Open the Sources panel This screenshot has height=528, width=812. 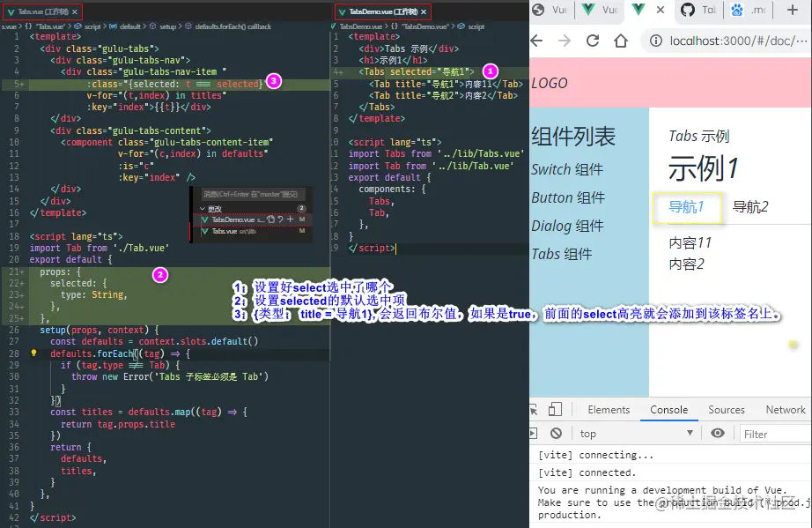726,409
